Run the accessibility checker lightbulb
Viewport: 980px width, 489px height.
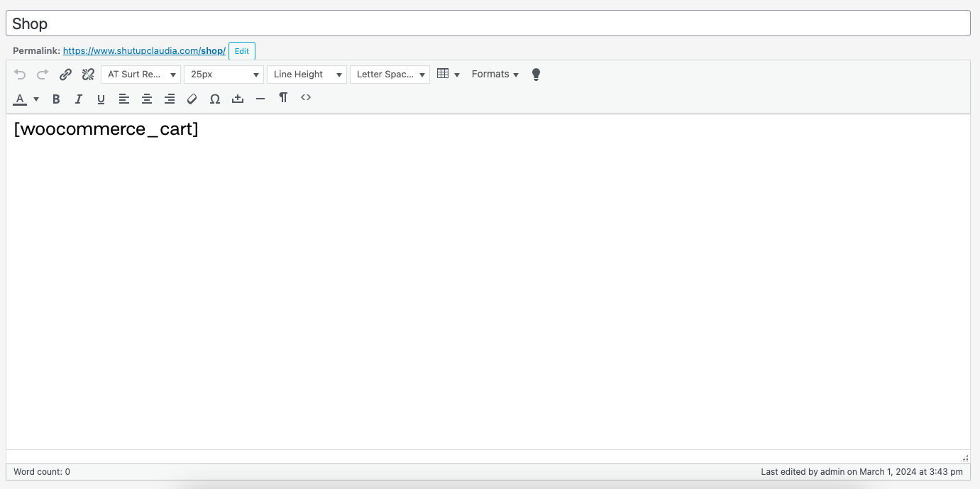tap(536, 74)
